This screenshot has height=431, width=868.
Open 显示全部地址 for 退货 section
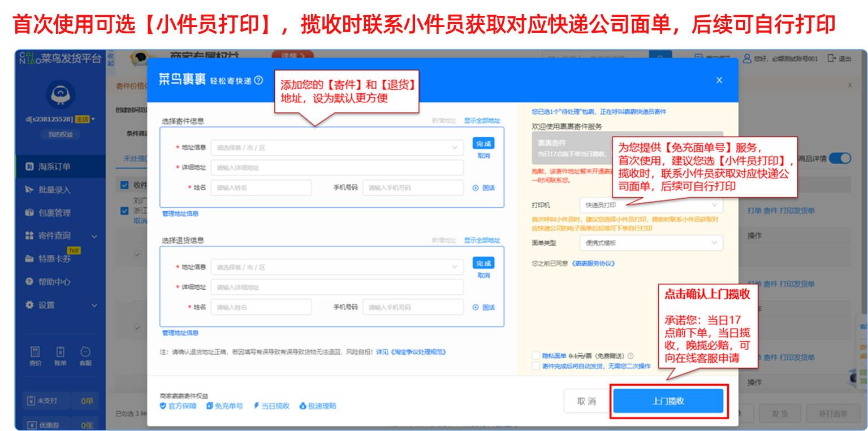point(482,240)
